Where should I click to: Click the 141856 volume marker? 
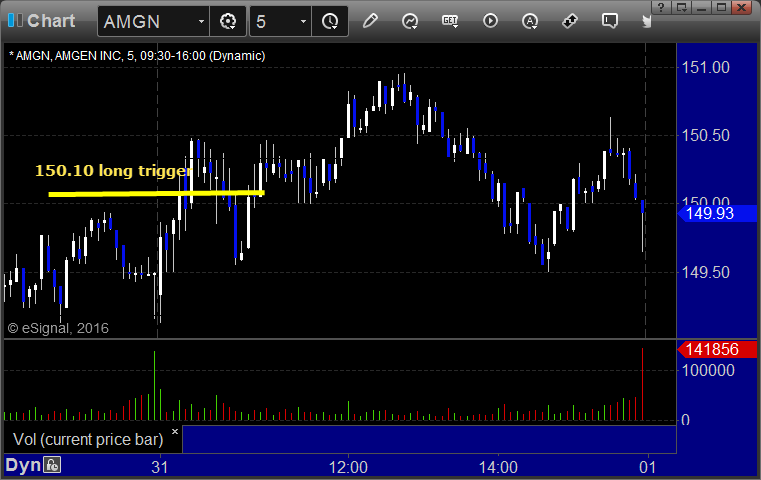pos(717,349)
